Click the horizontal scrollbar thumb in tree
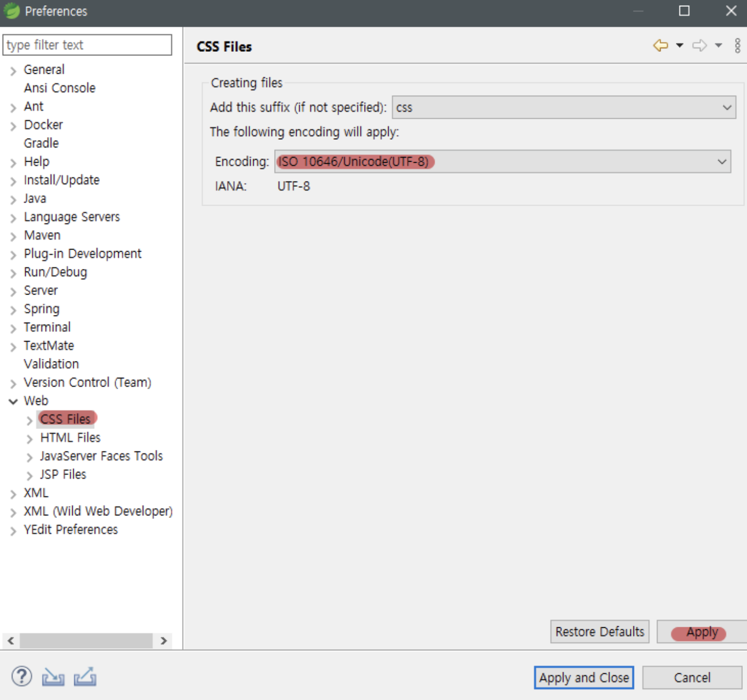747x700 pixels. point(86,640)
